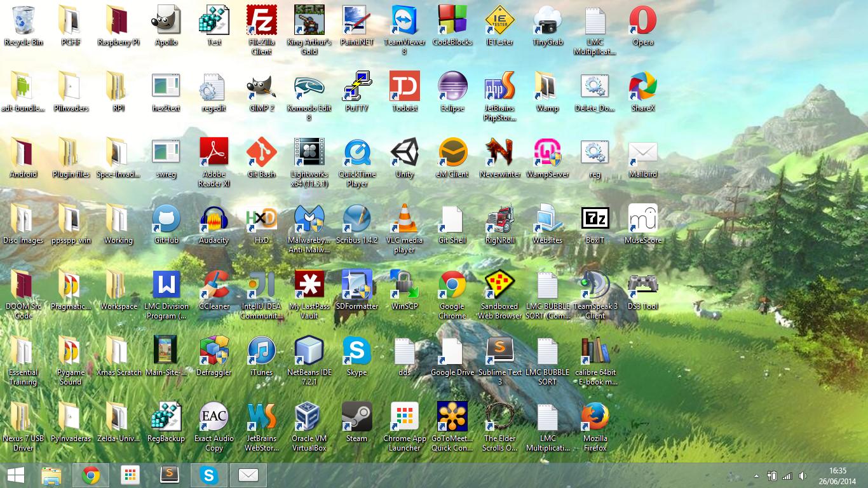The width and height of the screenshot is (868, 488).
Task: Switch to Chrome in the taskbar
Action: pyautogui.click(x=91, y=475)
